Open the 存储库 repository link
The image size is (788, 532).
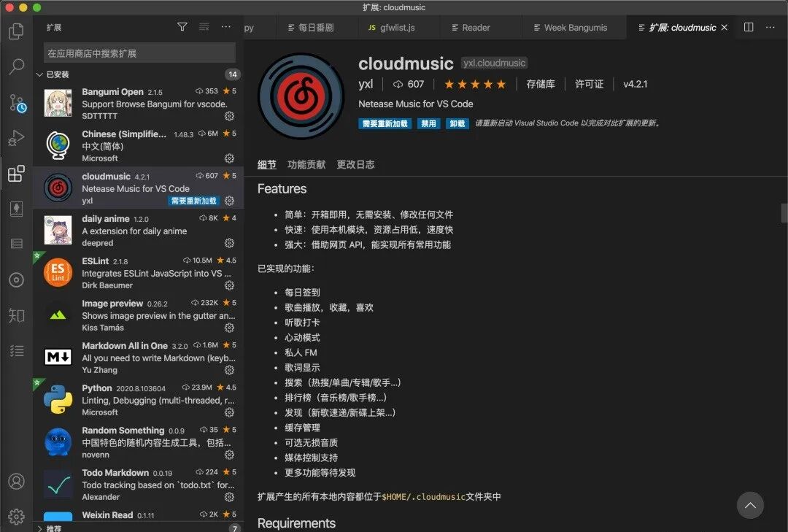[541, 84]
